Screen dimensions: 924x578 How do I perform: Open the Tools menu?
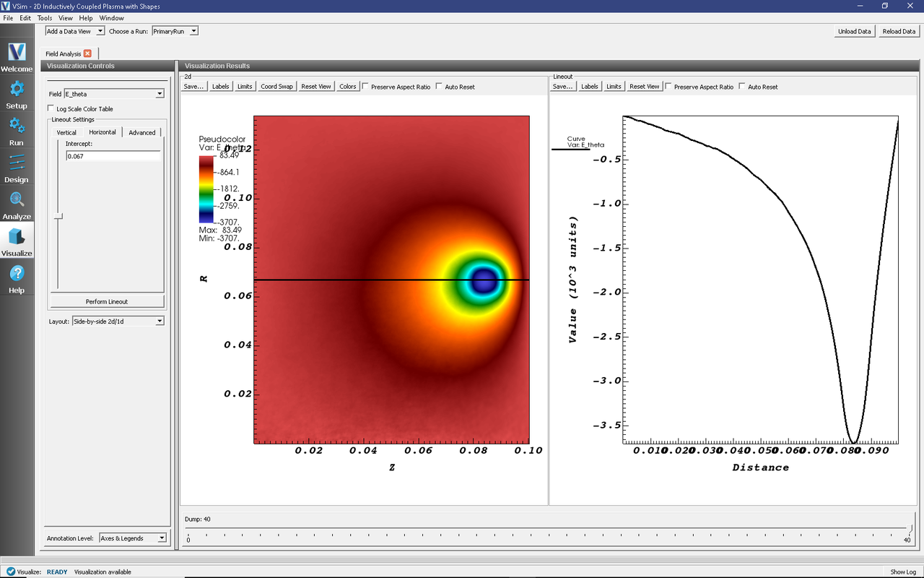[x=44, y=17]
